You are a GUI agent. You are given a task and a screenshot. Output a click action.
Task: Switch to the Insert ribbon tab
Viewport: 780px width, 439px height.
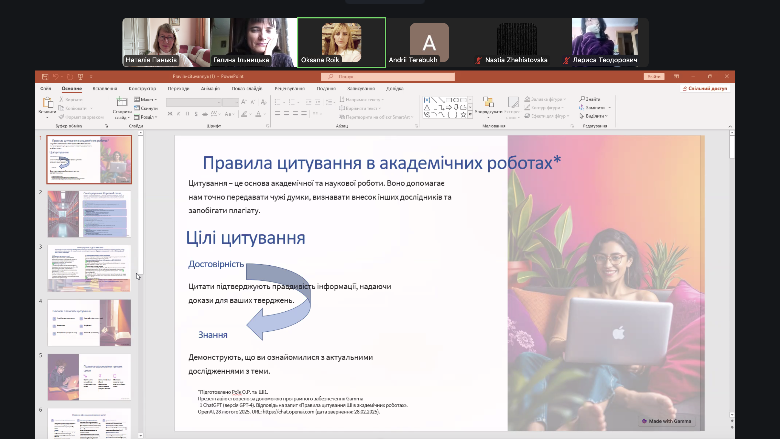tap(104, 88)
